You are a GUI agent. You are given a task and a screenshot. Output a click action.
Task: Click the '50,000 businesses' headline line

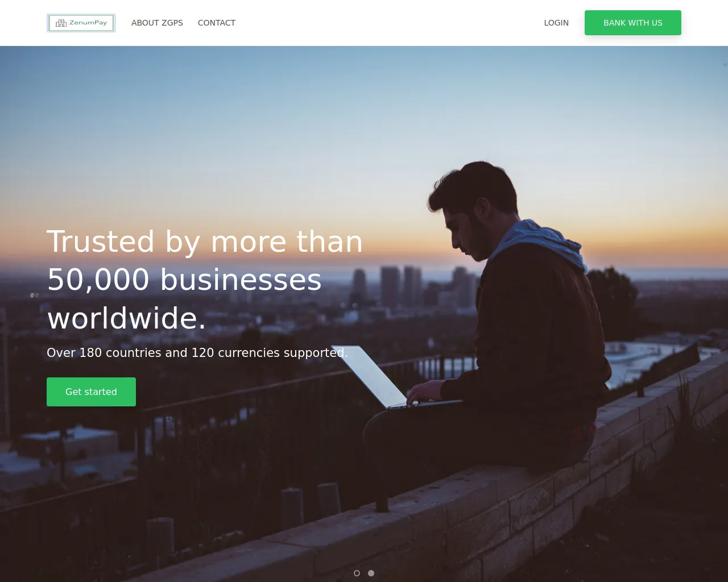pos(184,280)
